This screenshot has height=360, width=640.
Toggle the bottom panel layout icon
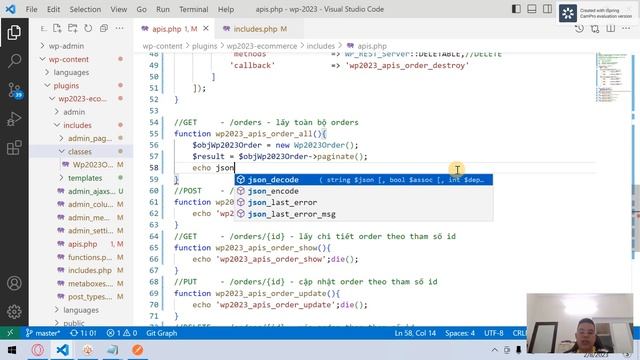[x=532, y=9]
